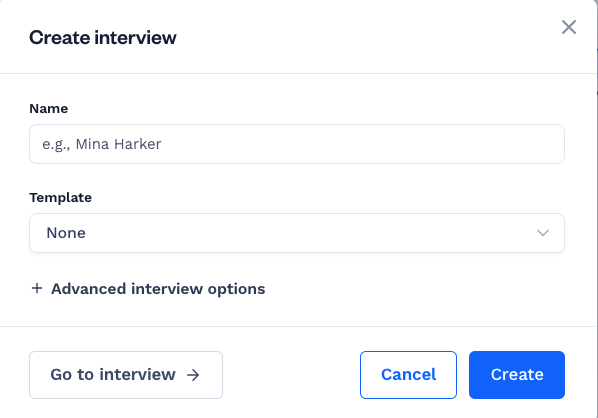Click the plus icon beside Advanced interview options

tap(37, 288)
